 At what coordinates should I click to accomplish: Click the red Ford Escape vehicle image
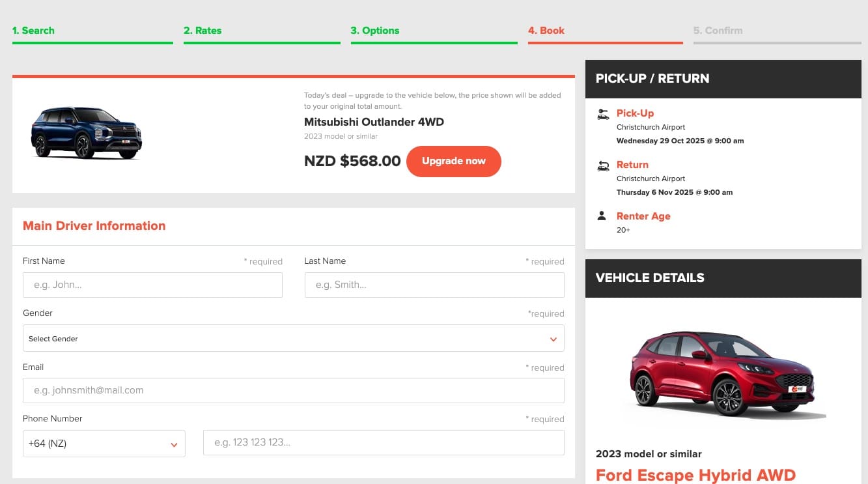(x=723, y=375)
